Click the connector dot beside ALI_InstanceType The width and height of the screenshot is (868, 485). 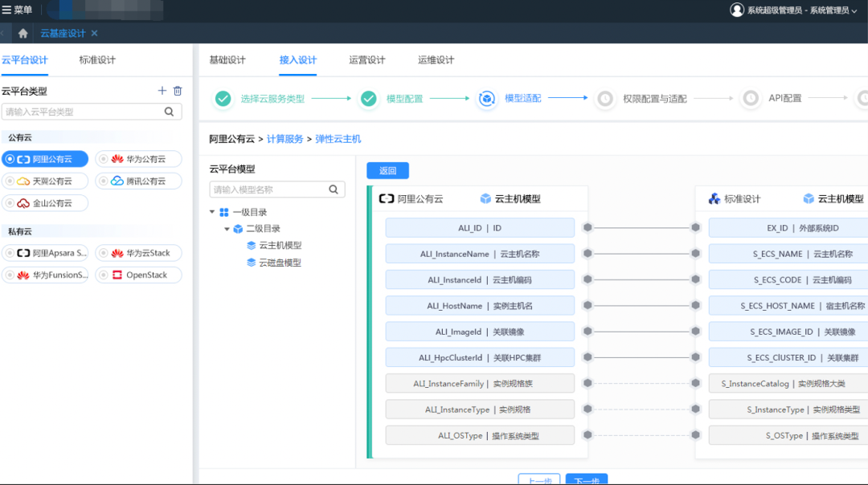(x=588, y=410)
